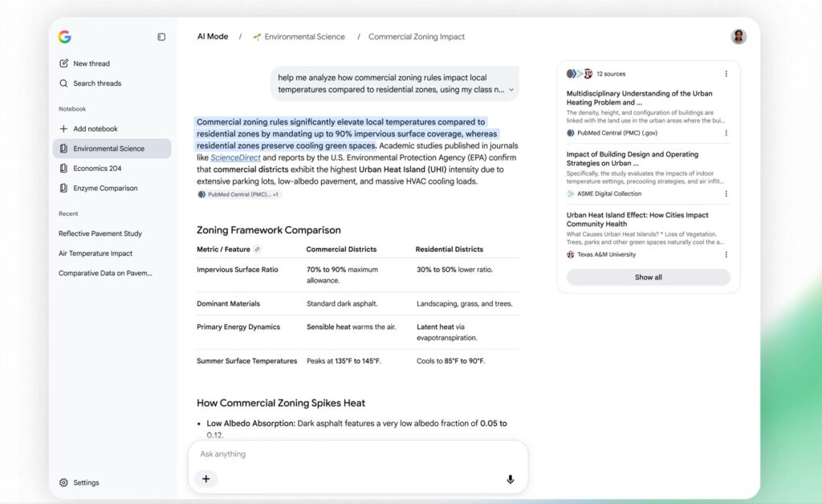Open Environmental Science notebook
822x504 pixels.
coord(112,148)
